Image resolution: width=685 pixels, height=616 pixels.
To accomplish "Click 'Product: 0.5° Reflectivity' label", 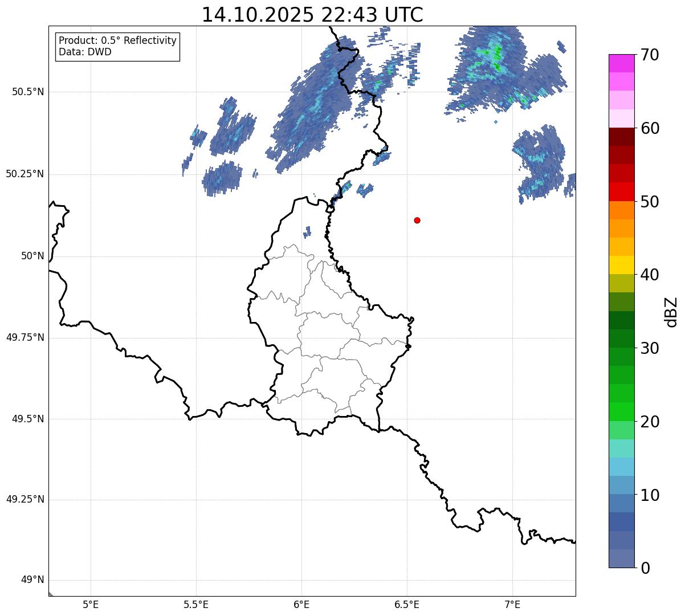I will [117, 40].
